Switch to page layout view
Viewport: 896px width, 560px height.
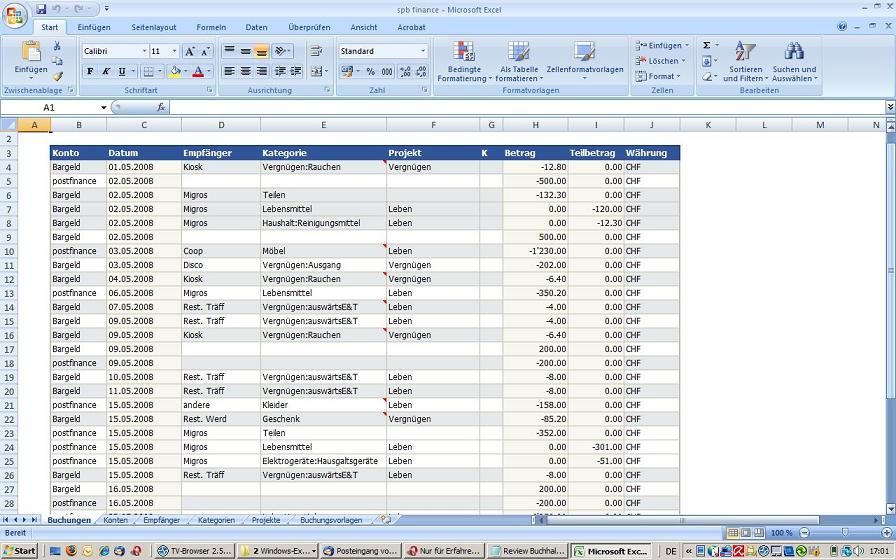coord(746,533)
